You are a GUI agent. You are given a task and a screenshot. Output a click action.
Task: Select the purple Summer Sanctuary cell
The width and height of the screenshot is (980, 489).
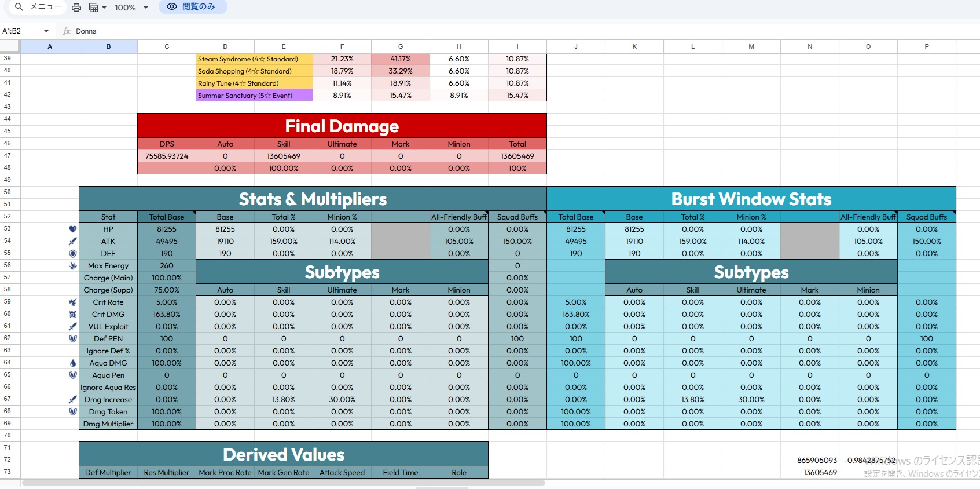point(254,96)
